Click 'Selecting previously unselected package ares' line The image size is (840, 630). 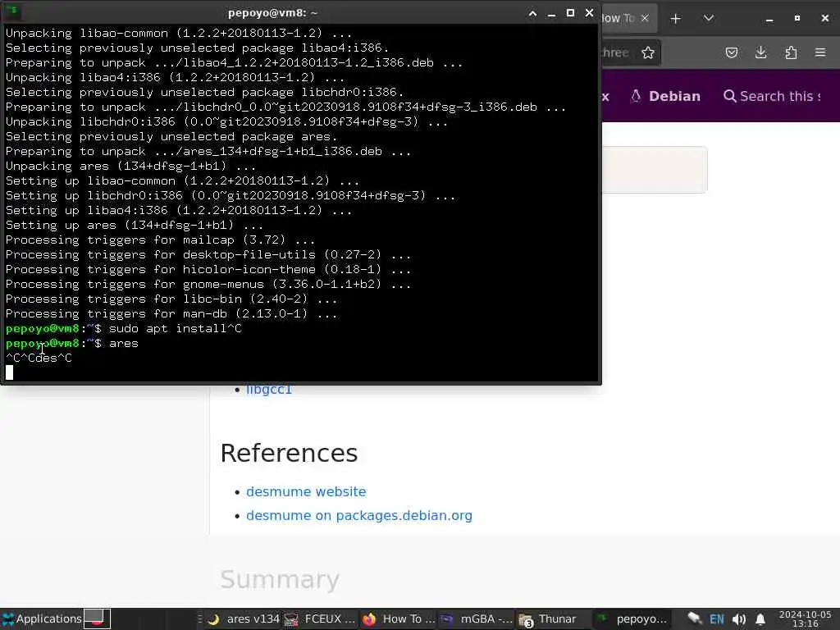[171, 137]
